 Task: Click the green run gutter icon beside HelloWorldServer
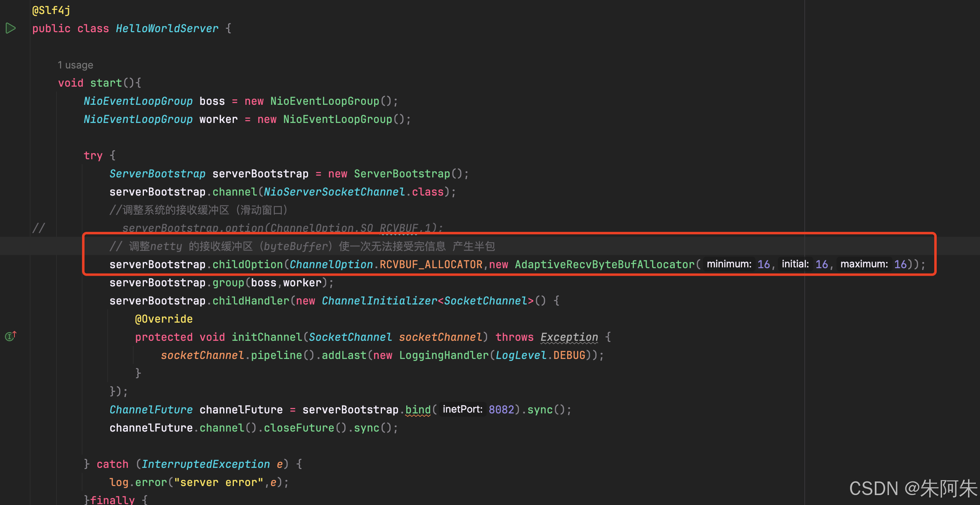click(x=10, y=28)
